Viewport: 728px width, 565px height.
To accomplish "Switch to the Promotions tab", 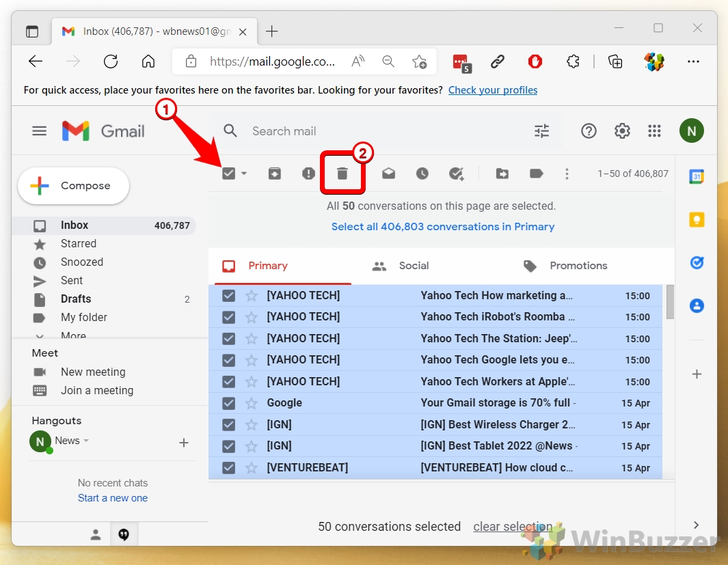I will [578, 266].
